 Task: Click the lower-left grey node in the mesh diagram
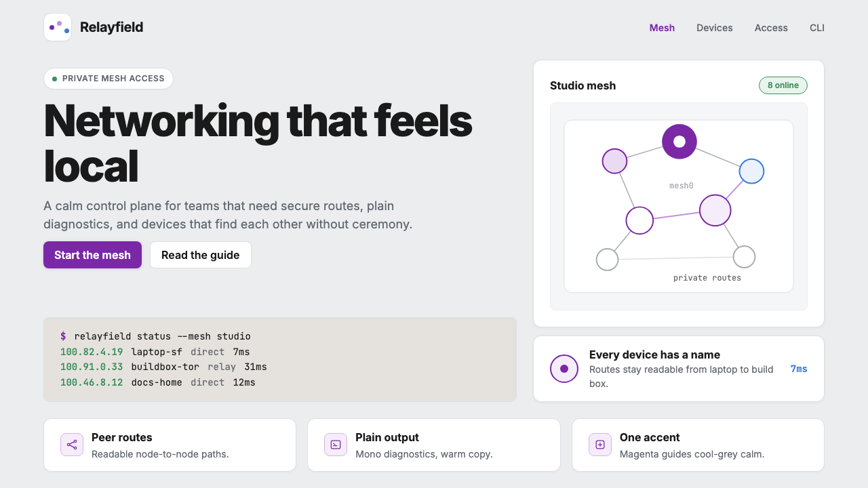[607, 259]
